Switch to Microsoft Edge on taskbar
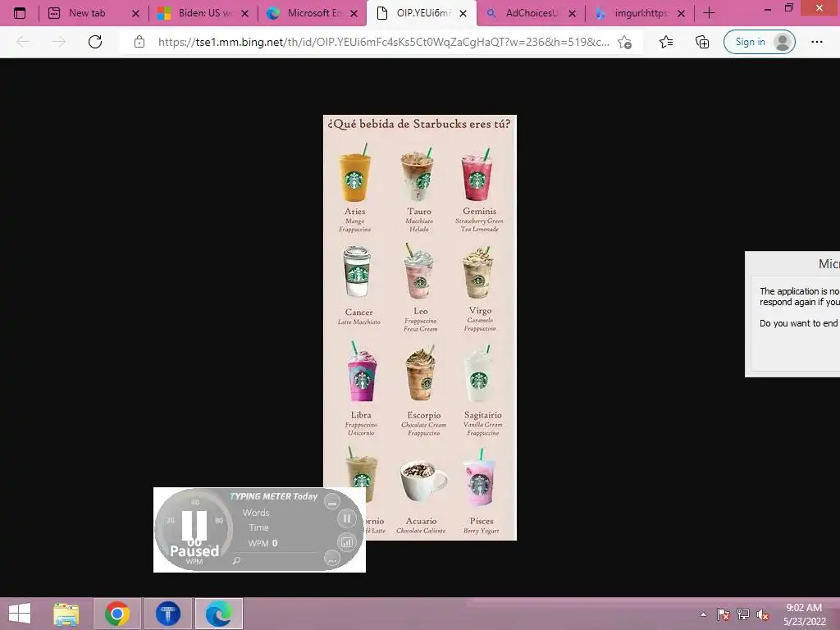 218,614
